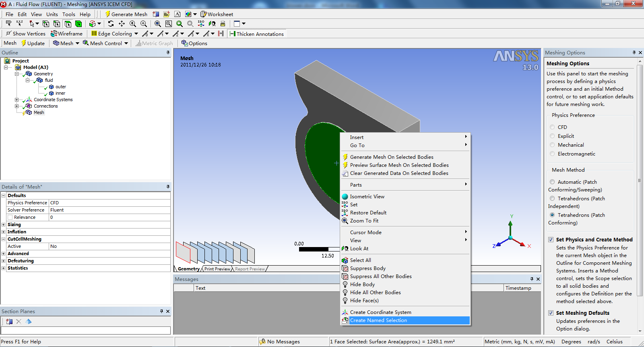Toggle Set Meshing Defaults checkbox
The height and width of the screenshot is (347, 644).
pos(551,313)
